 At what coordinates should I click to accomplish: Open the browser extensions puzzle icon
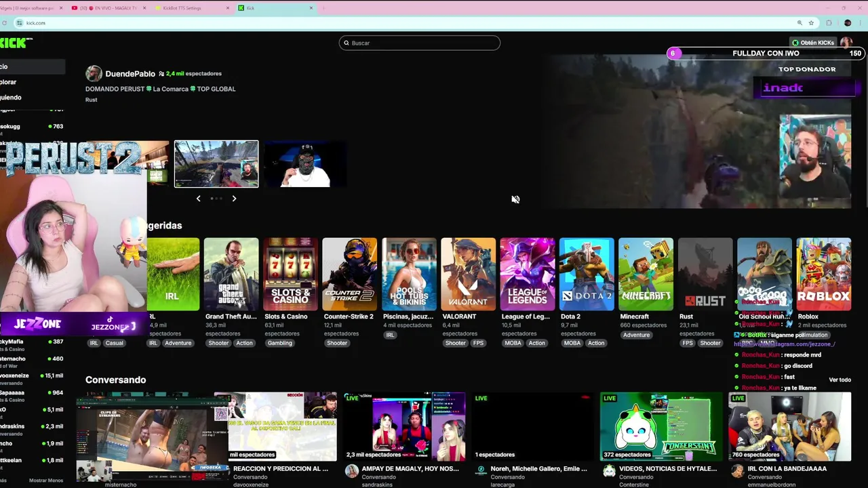click(829, 23)
